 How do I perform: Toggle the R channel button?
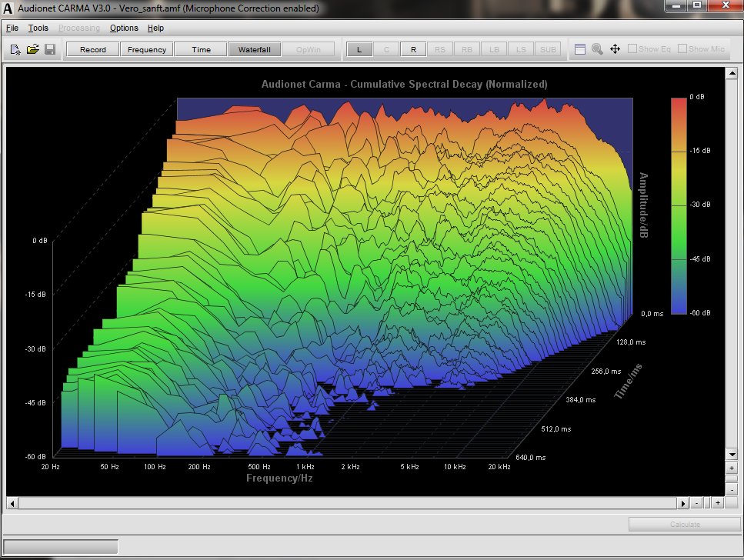(413, 49)
